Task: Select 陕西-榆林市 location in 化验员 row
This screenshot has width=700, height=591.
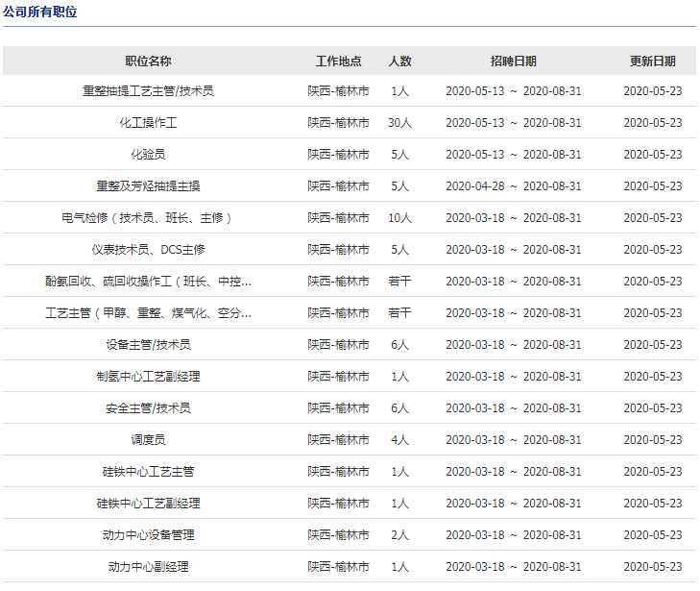Action: coord(338,155)
